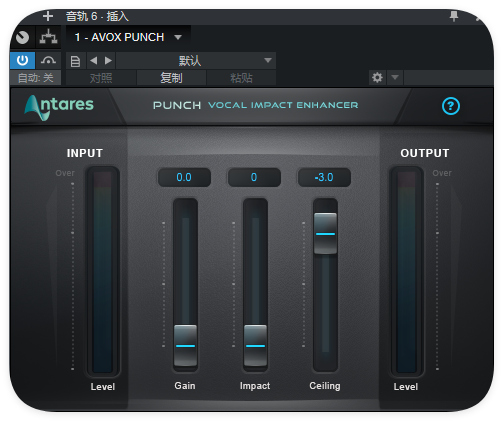Click the input Over indicator label
The image size is (503, 421).
65,173
